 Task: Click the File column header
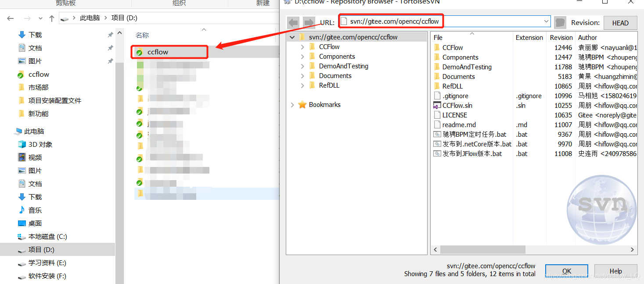tap(471, 38)
